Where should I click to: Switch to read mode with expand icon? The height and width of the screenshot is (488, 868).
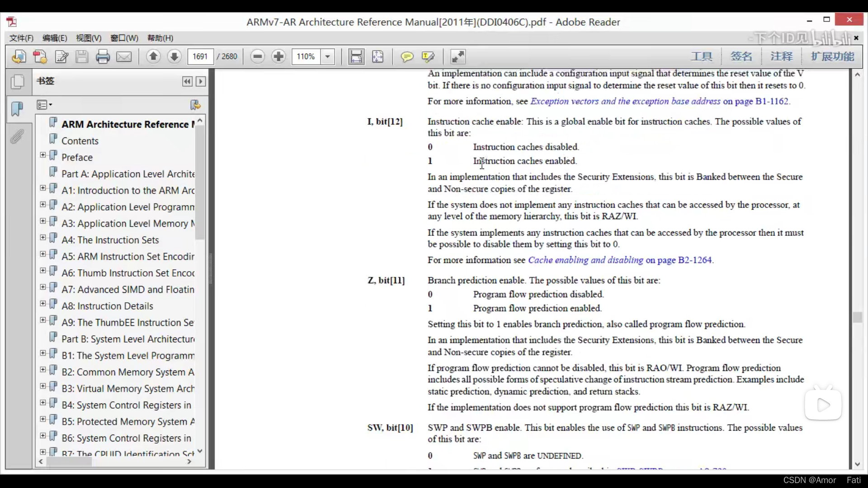[458, 56]
